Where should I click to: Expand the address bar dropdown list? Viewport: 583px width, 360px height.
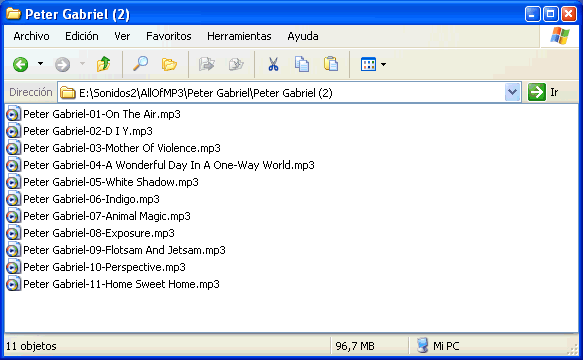(x=513, y=92)
